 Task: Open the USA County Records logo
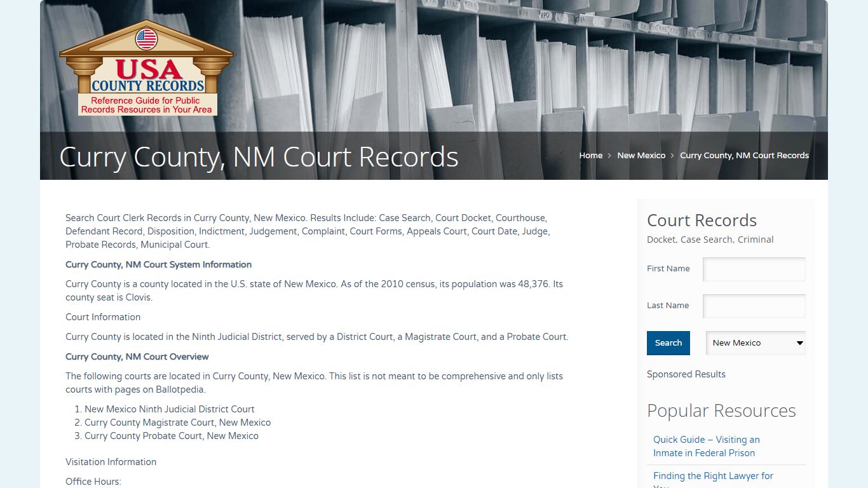(x=146, y=69)
